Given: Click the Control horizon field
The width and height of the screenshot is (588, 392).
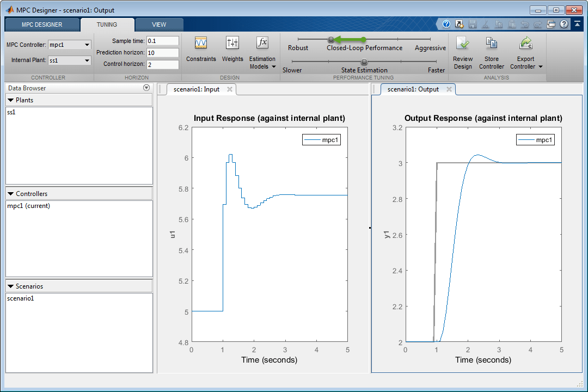Looking at the screenshot, I should click(x=163, y=64).
